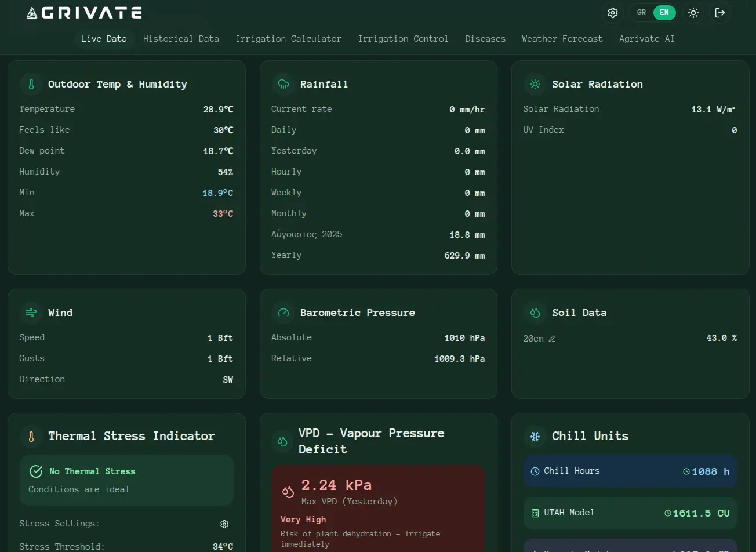
Task: Click the logout icon in the header
Action: click(x=720, y=13)
